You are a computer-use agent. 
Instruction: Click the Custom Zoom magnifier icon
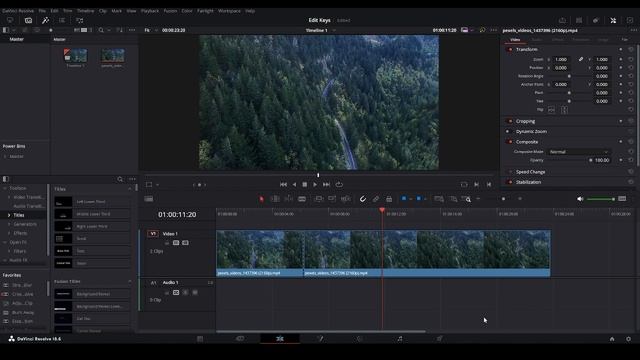coord(467,199)
